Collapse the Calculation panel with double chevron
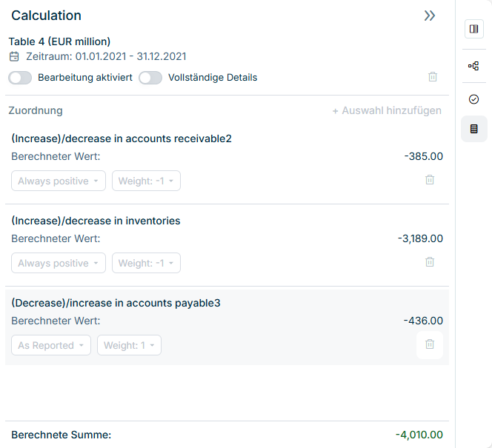The width and height of the screenshot is (492, 448). click(430, 16)
